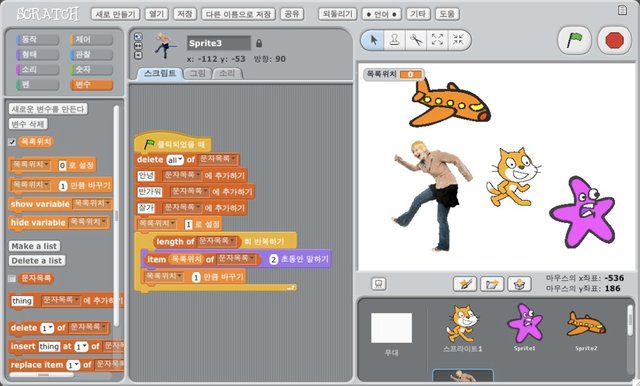
Task: Click the Sprite3 preview image in the header
Action: tap(164, 46)
